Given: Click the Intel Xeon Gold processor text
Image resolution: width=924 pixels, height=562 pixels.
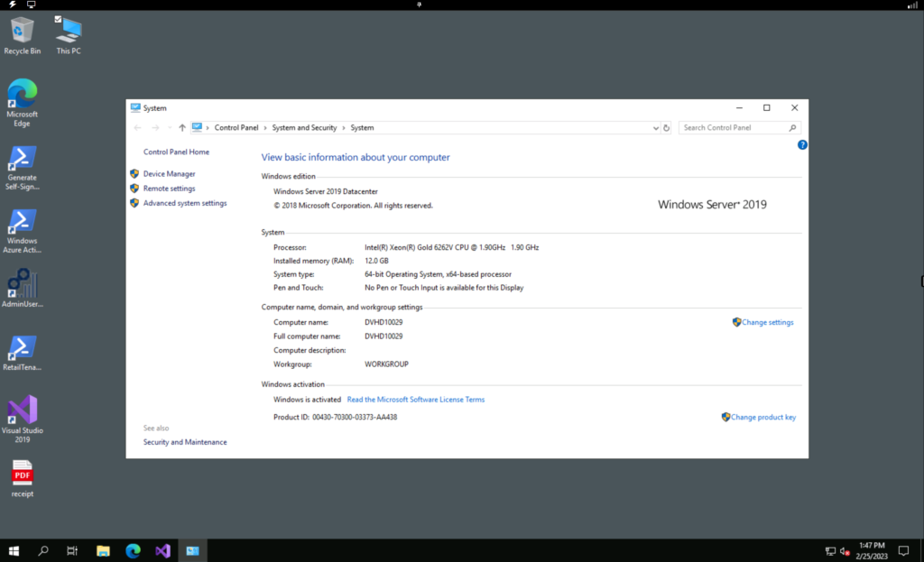Looking at the screenshot, I should coord(451,247).
